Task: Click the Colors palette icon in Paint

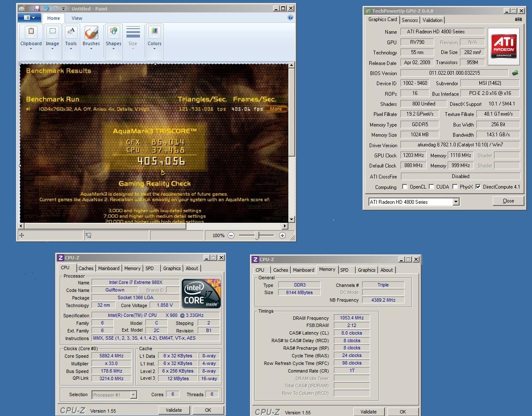Action: pos(154,32)
